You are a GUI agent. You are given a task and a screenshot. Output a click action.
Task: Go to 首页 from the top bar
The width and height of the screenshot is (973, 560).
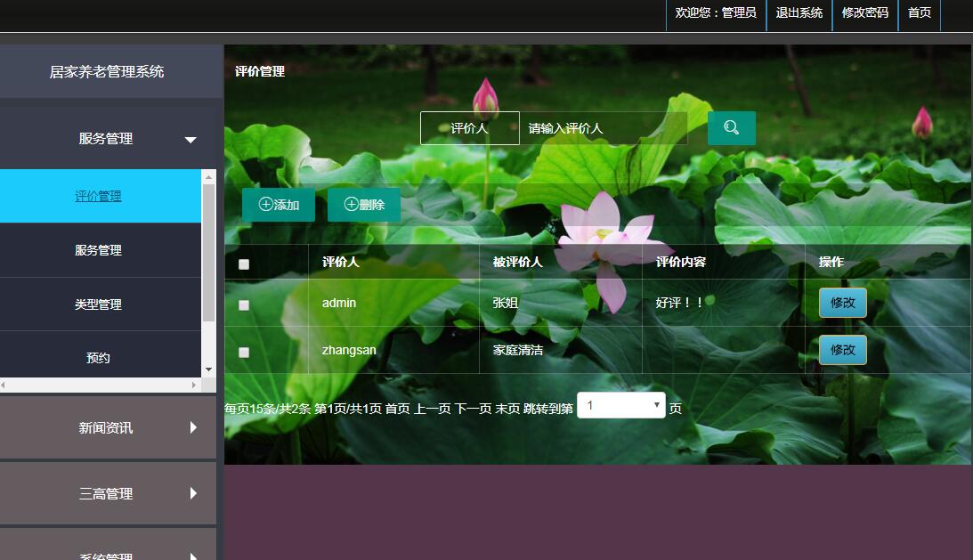point(920,13)
